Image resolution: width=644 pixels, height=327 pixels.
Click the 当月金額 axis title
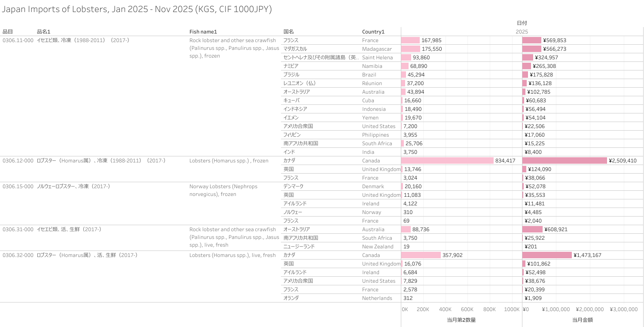[582, 320]
